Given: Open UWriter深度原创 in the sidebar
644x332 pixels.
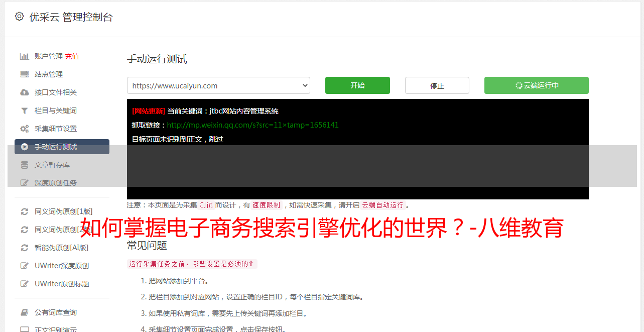Looking at the screenshot, I should point(62,266).
